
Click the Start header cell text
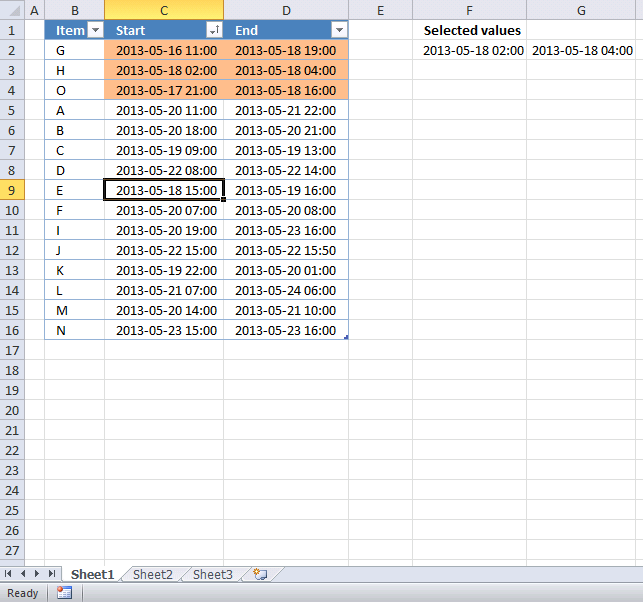point(130,30)
